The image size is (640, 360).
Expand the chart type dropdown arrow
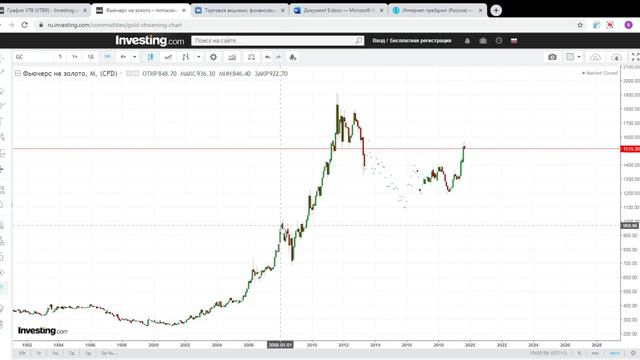(198, 57)
